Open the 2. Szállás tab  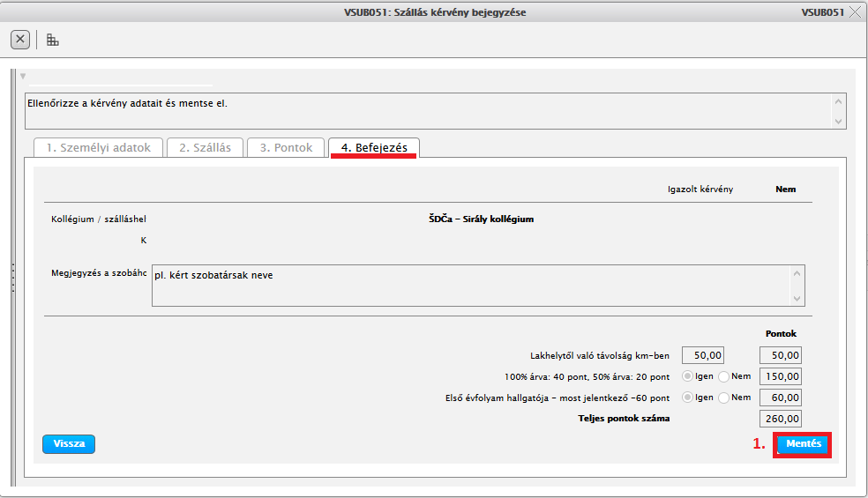205,148
